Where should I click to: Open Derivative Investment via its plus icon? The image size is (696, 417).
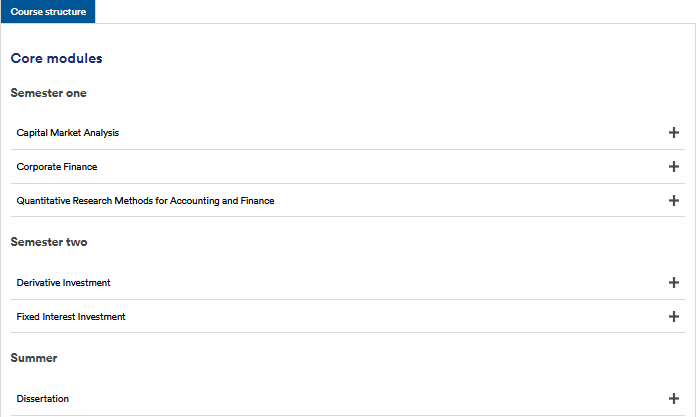pos(673,283)
